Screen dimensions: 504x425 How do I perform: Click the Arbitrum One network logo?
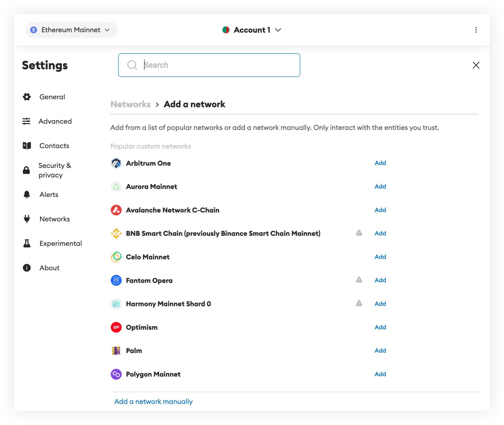116,163
